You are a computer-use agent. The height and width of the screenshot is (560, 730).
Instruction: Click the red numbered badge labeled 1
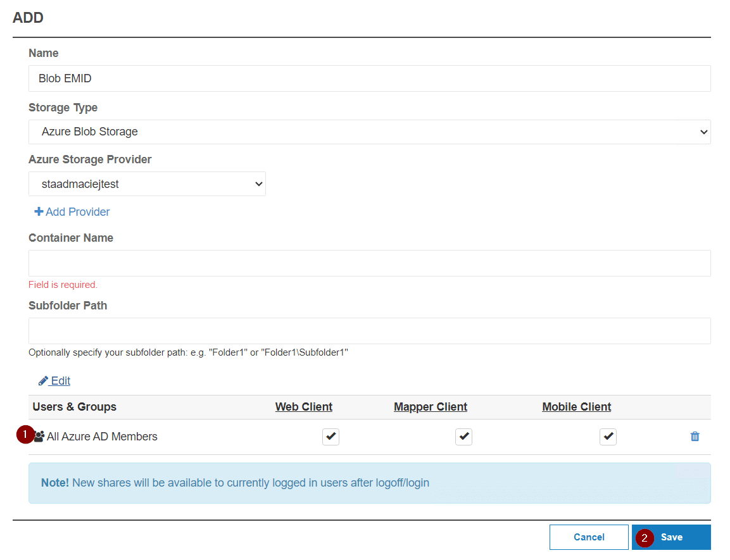pyautogui.click(x=25, y=435)
